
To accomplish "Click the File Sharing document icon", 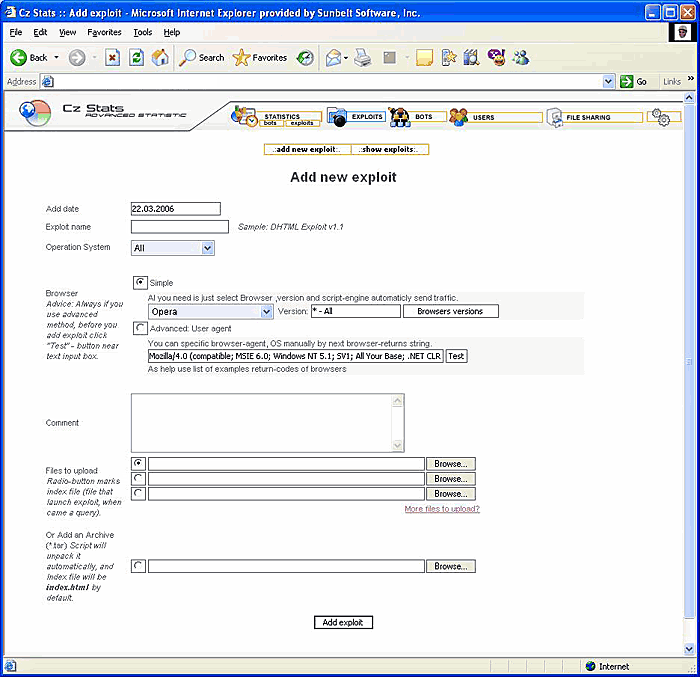I will [x=555, y=117].
